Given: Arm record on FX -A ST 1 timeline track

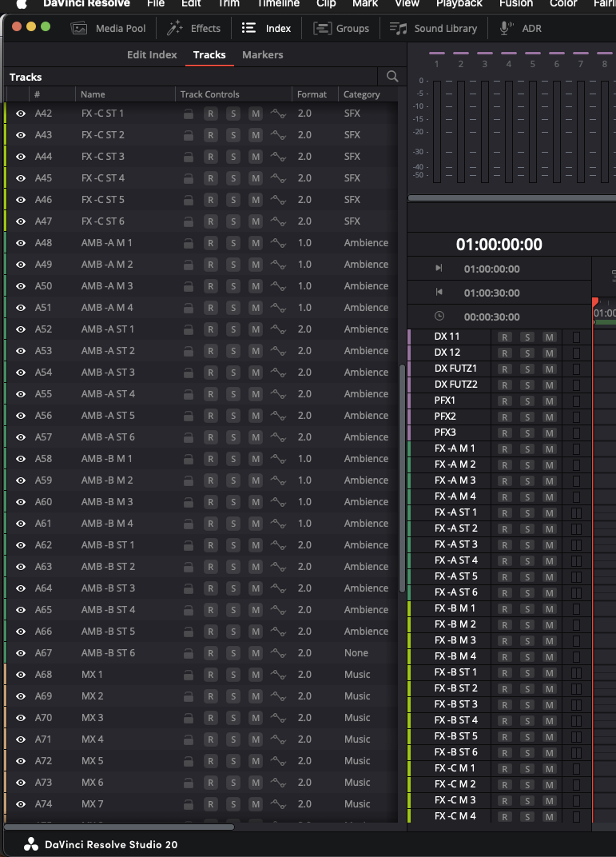Looking at the screenshot, I should pyautogui.click(x=505, y=513).
